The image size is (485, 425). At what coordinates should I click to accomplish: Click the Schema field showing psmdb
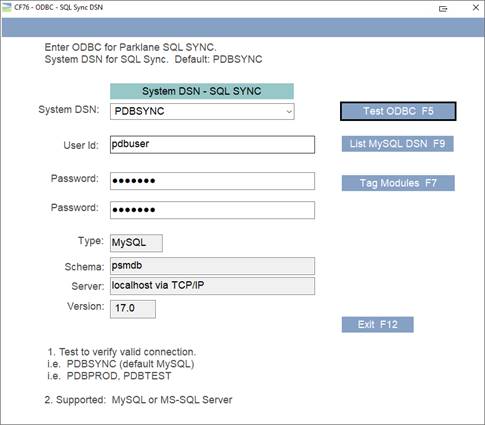[212, 266]
